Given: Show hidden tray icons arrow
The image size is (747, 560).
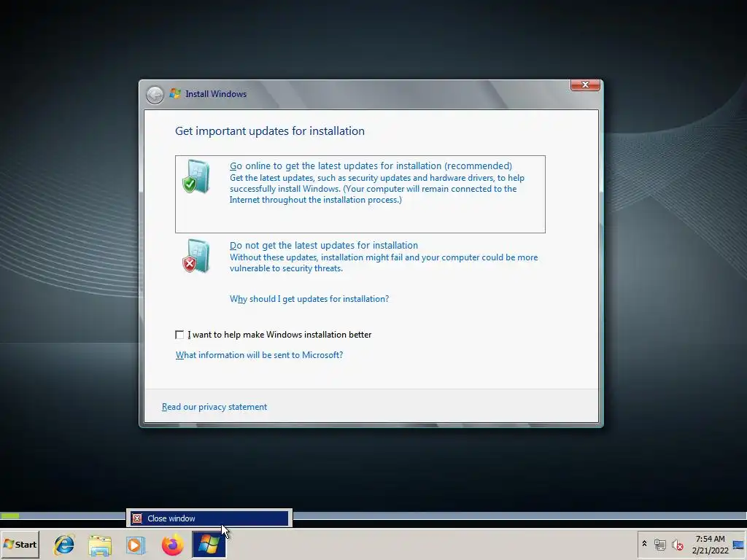Looking at the screenshot, I should (644, 544).
